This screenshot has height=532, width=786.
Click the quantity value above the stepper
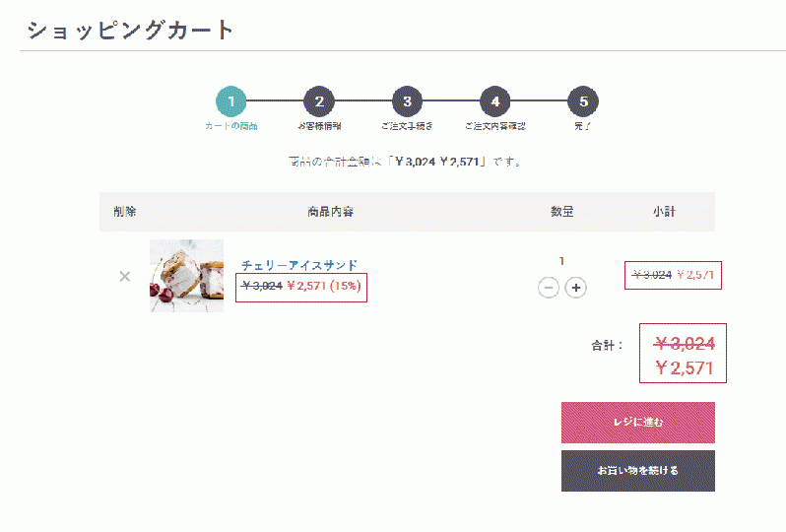(562, 261)
